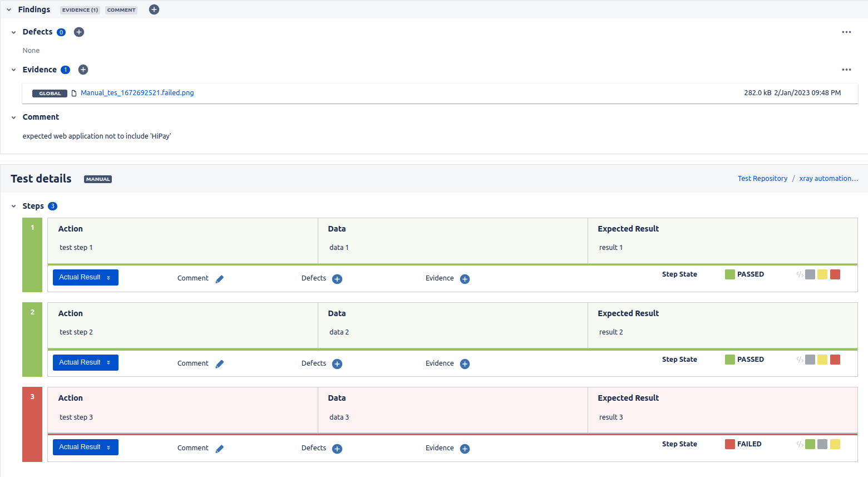
Task: Add defect to step 2
Action: [337, 364]
